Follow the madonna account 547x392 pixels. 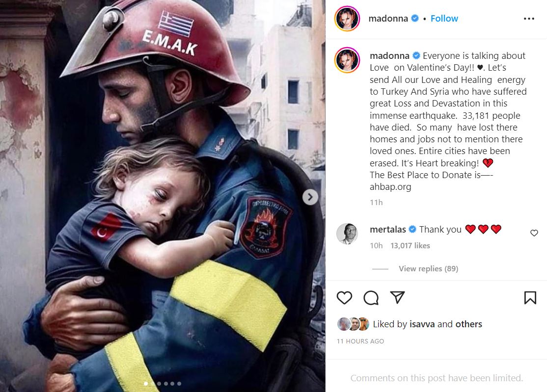click(444, 19)
